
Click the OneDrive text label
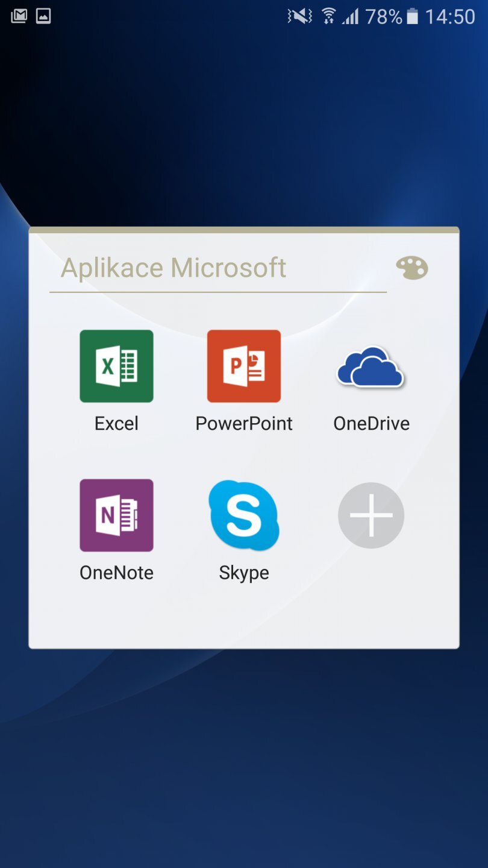coord(371,424)
